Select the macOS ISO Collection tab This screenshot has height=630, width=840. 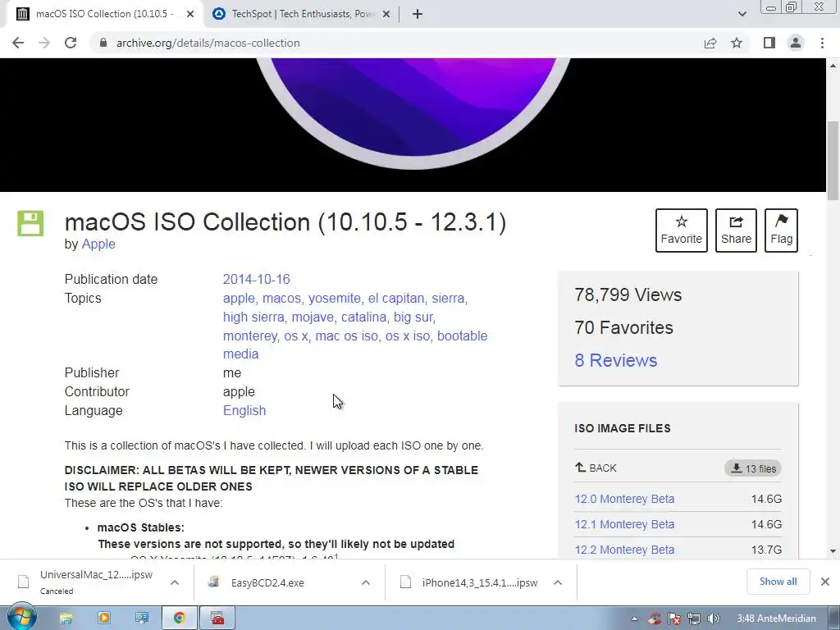click(104, 14)
